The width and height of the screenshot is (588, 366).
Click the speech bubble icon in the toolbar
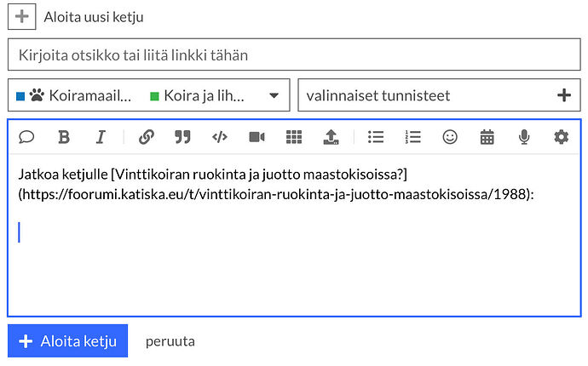tap(26, 137)
